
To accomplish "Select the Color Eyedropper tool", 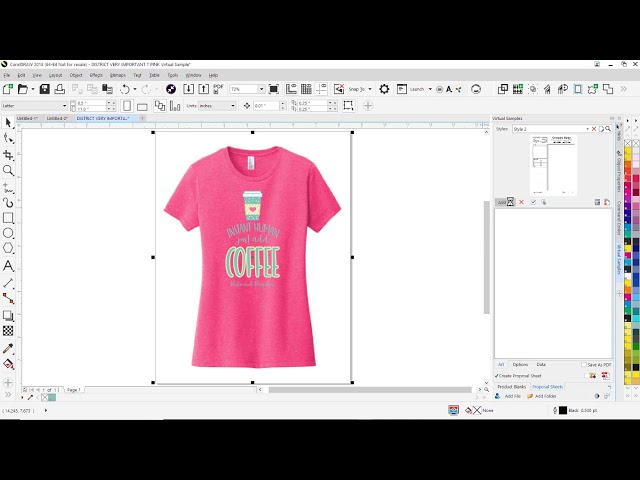I will coord(8,348).
